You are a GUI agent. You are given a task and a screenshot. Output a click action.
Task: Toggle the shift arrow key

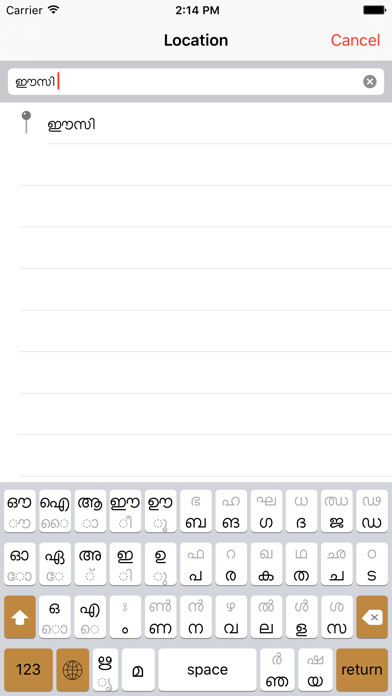[x=20, y=617]
